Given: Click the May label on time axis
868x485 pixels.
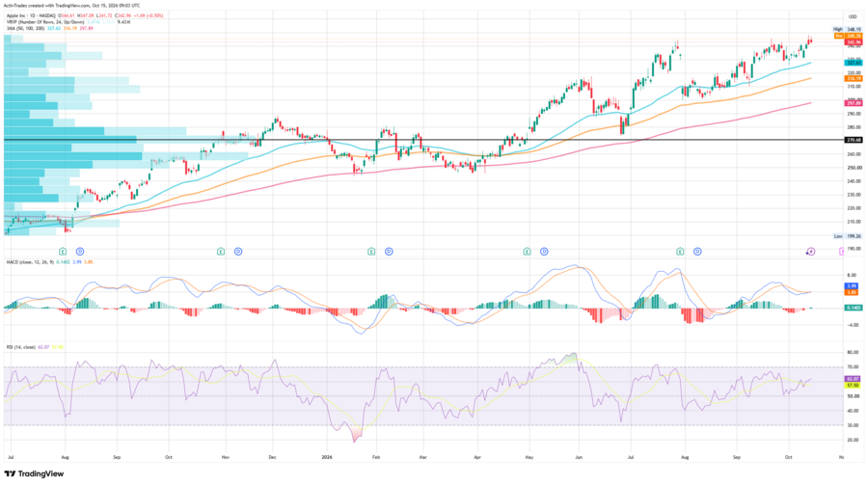Looking at the screenshot, I should click(x=529, y=457).
